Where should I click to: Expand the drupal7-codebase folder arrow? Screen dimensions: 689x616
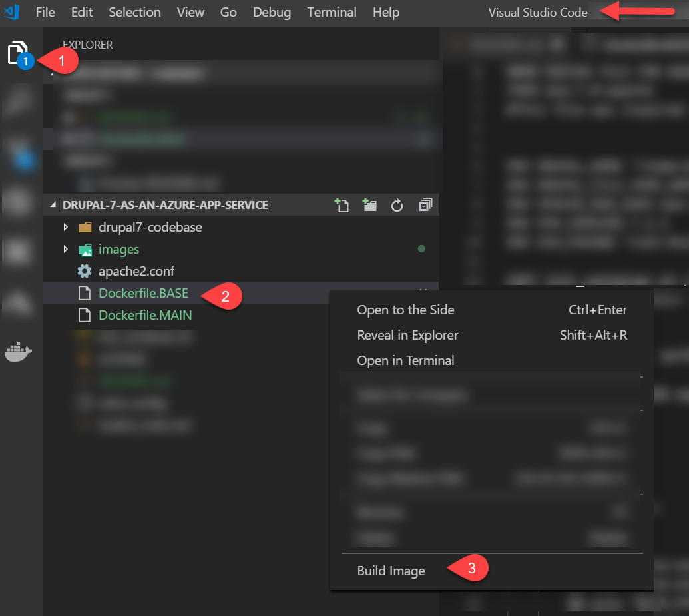tap(65, 227)
